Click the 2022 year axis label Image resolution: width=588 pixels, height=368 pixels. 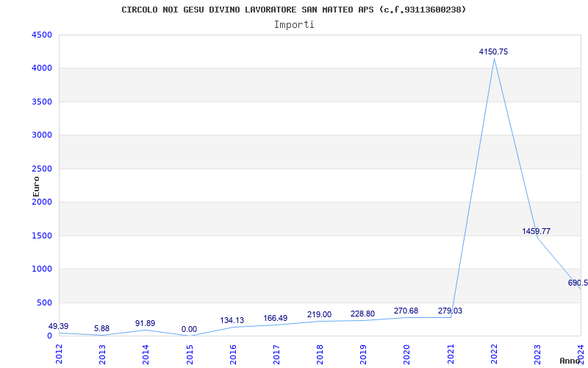pyautogui.click(x=494, y=354)
